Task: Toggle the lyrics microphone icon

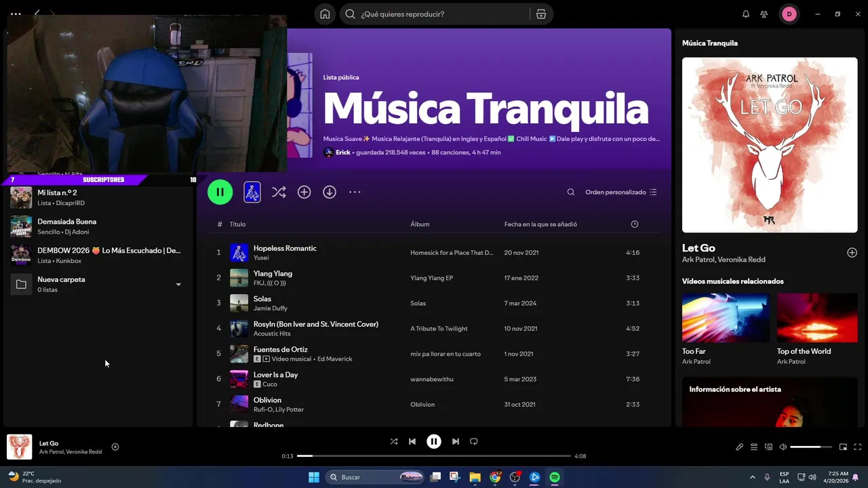Action: tap(740, 447)
